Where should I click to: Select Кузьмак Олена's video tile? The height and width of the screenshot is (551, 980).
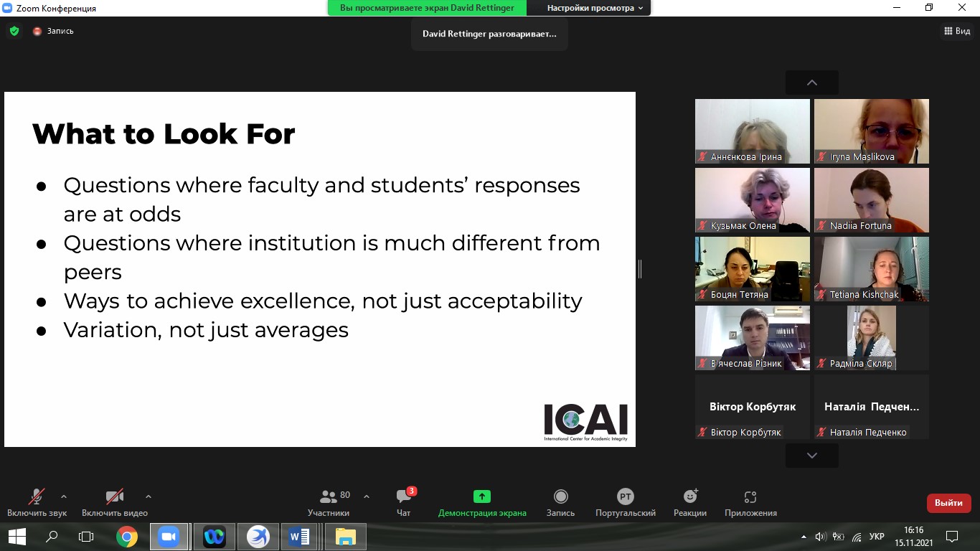(x=753, y=200)
